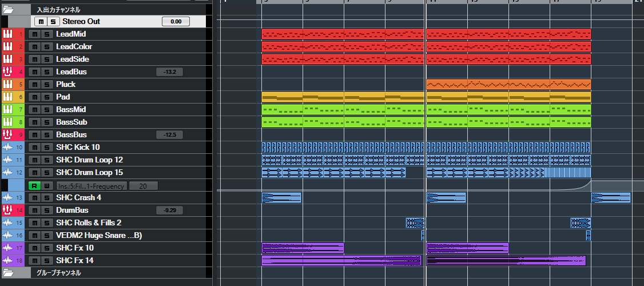
Task: Toggle automation Write on Drum Loop 15 lane
Action: [46, 186]
